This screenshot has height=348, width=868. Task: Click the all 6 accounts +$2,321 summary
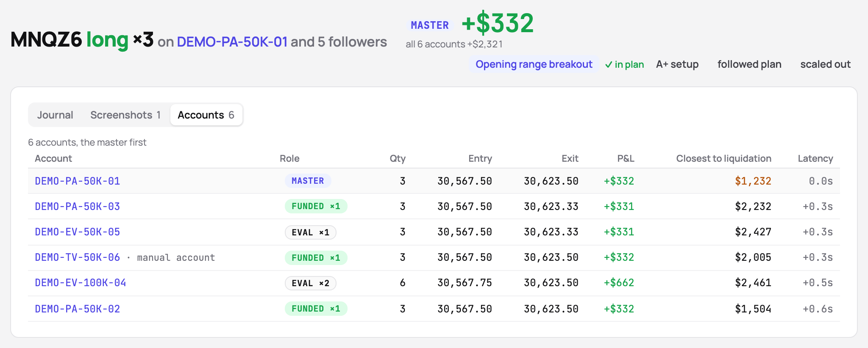(x=454, y=44)
